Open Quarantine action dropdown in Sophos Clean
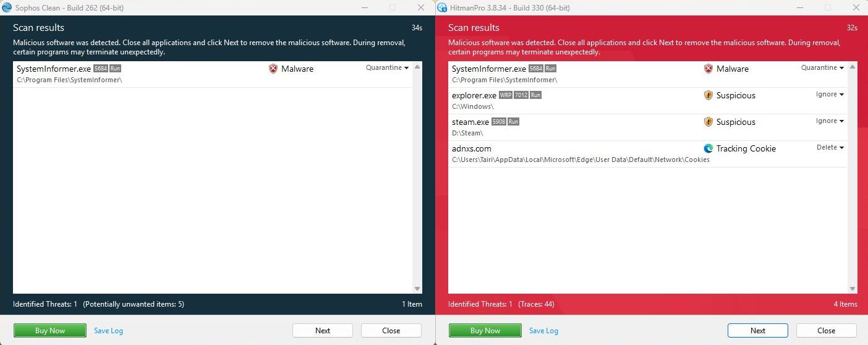The image size is (868, 345). click(x=388, y=68)
